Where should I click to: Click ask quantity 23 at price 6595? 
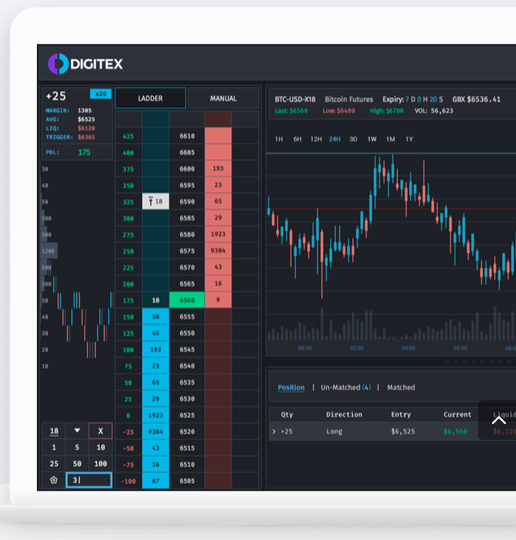click(218, 185)
